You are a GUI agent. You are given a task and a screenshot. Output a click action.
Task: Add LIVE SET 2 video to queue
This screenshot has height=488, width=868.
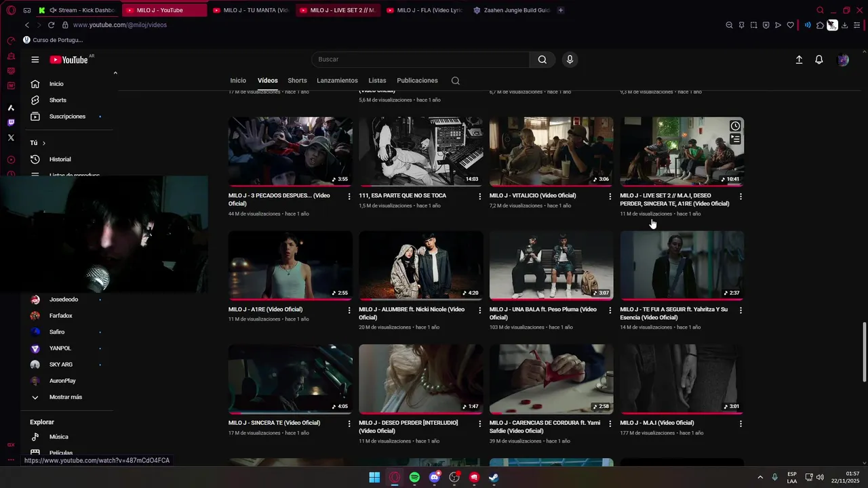[x=735, y=139]
